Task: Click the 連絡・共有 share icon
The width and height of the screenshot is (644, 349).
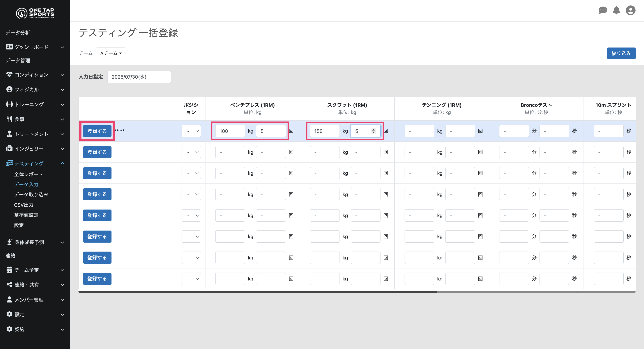Action: 9,284
